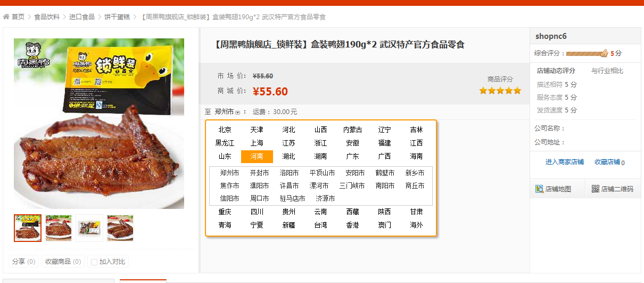The image size is (644, 283).
Task: Open the 进口食品 breadcrumb link
Action: [x=82, y=17]
